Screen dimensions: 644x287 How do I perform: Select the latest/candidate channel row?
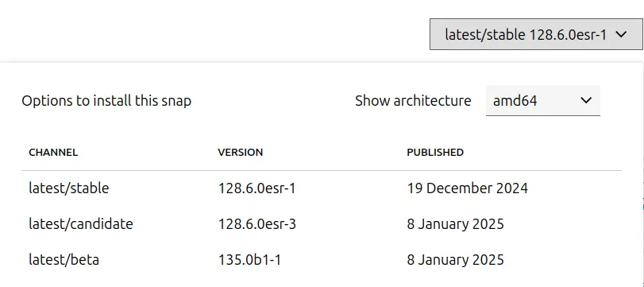click(x=322, y=224)
